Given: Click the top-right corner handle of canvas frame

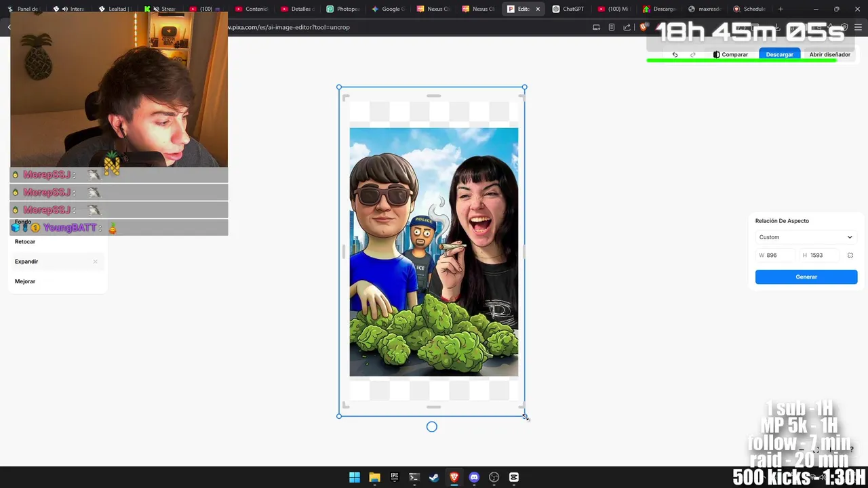Looking at the screenshot, I should click(x=524, y=87).
